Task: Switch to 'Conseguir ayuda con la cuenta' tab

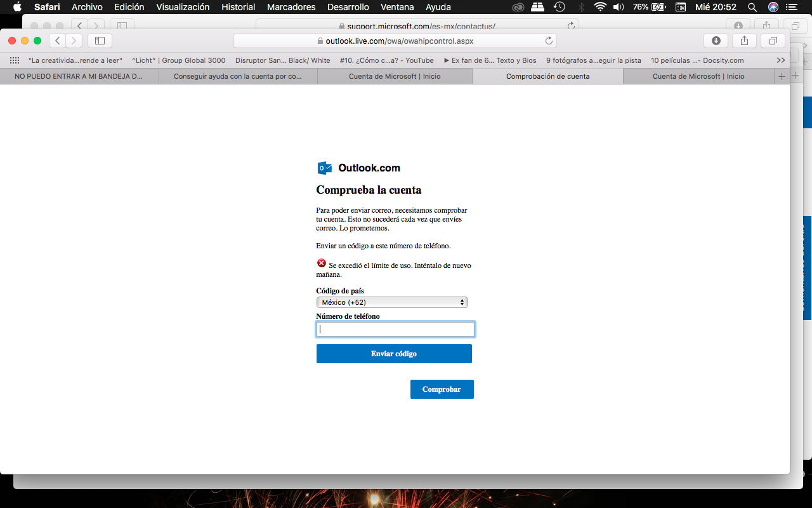Action: pyautogui.click(x=238, y=76)
